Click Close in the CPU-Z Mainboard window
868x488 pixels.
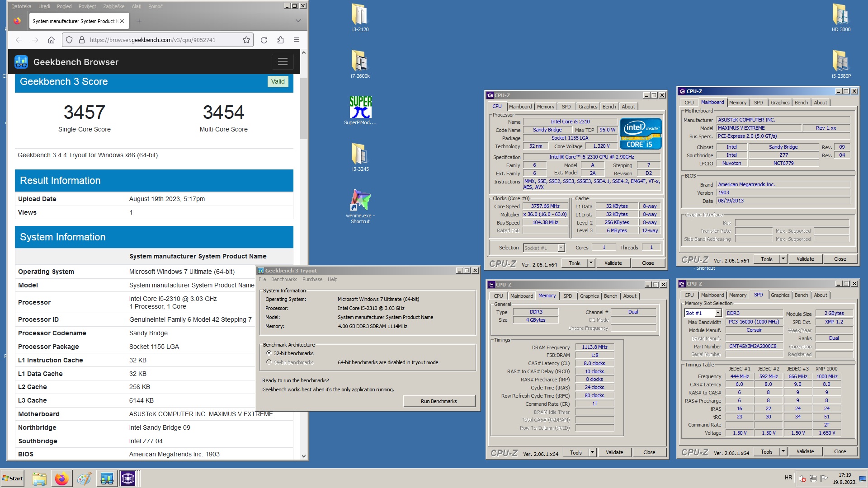pos(840,259)
